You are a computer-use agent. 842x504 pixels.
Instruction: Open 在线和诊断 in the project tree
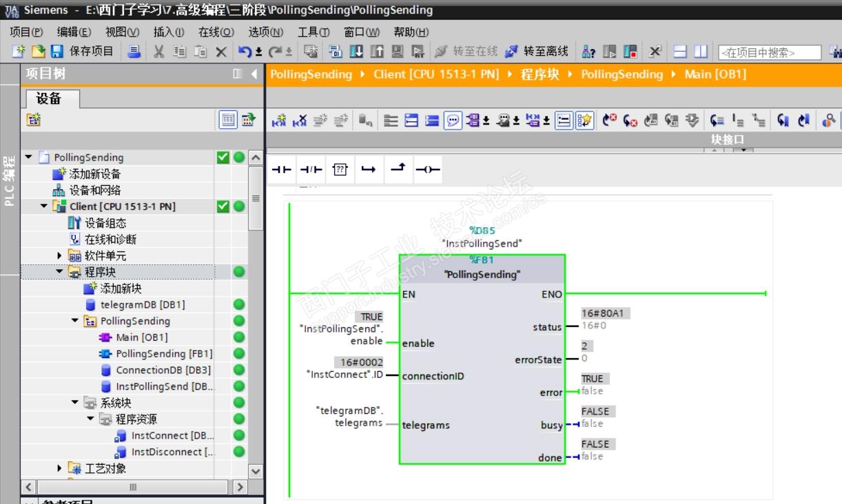click(103, 239)
